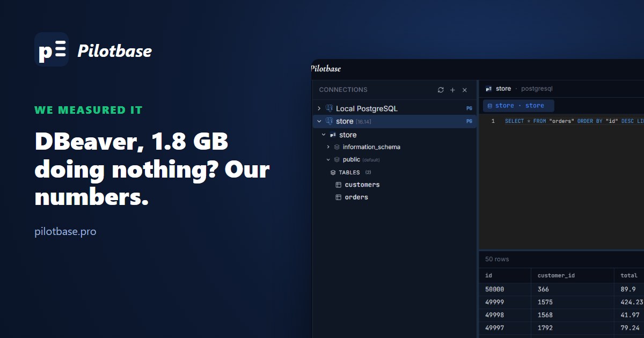
Task: Click the TABLES (2) group label
Action: pyautogui.click(x=355, y=172)
